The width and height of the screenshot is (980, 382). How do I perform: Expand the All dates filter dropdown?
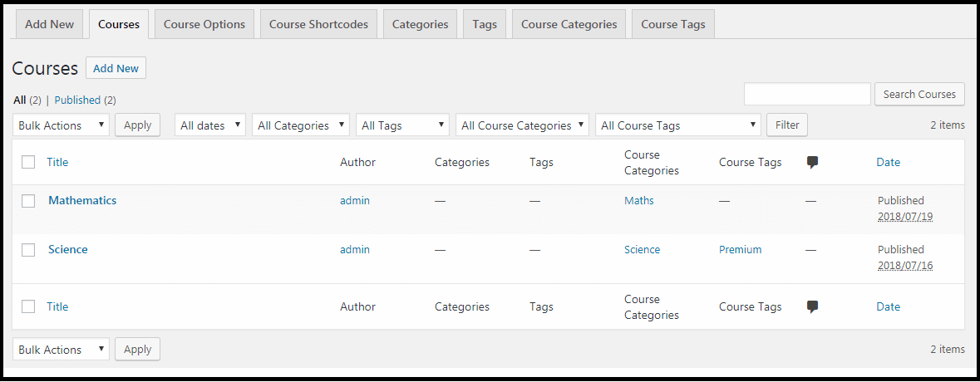[210, 125]
